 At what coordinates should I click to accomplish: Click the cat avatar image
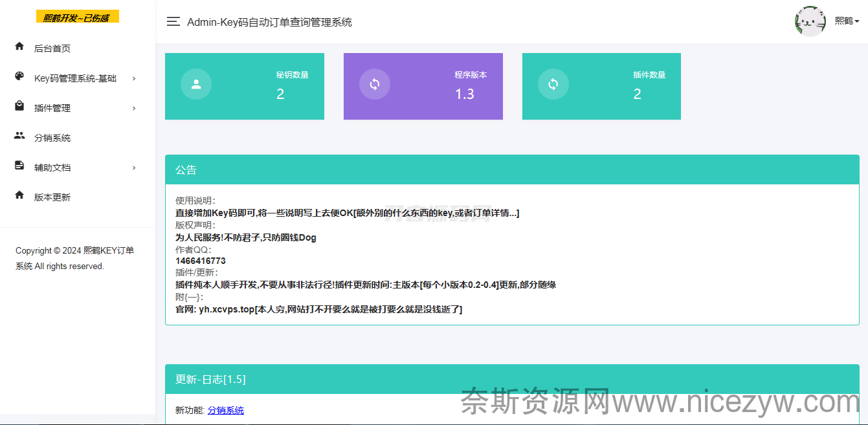810,21
